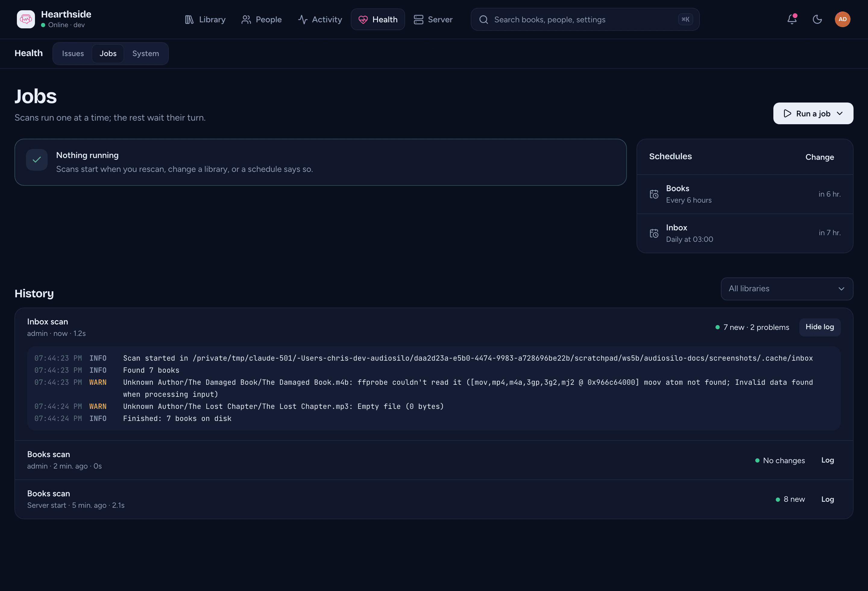Click the Books schedule calendar icon

pyautogui.click(x=654, y=194)
